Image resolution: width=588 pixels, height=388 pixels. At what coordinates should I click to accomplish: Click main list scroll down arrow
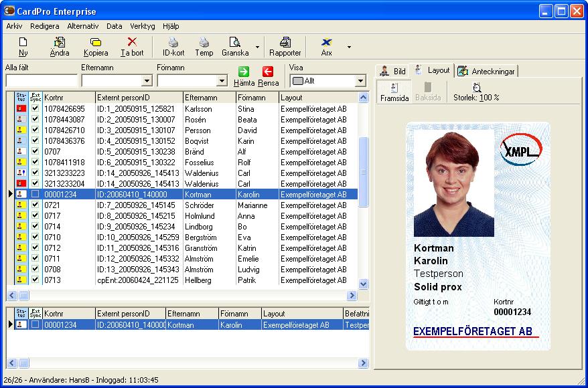364,284
